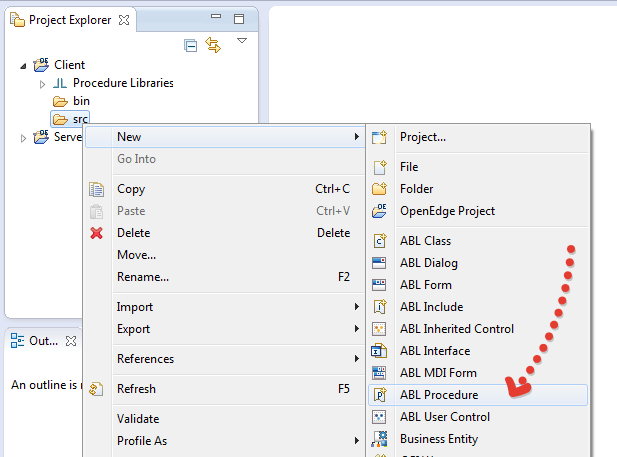
Task: Choose Rename... from the context menu
Action: tap(225, 277)
